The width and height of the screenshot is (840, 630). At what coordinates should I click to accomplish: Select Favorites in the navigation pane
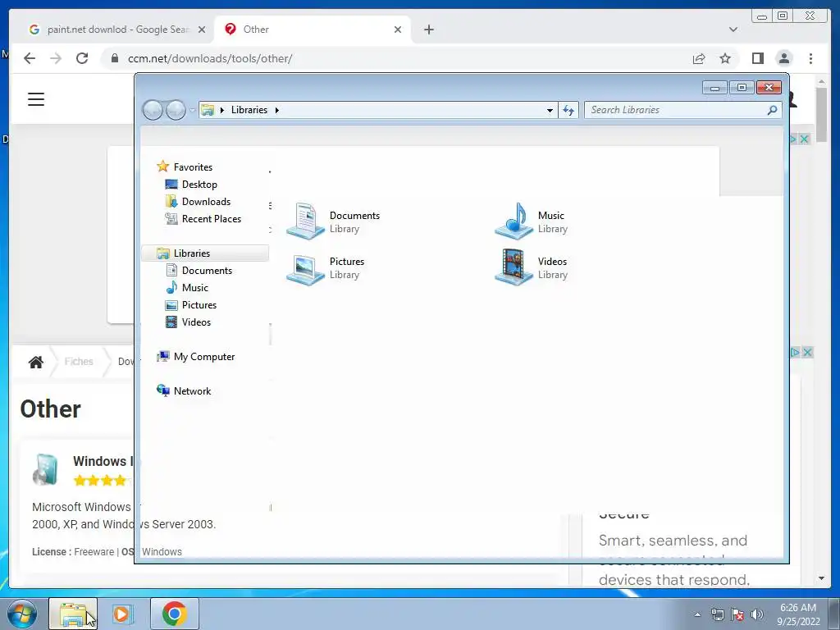coord(185,167)
